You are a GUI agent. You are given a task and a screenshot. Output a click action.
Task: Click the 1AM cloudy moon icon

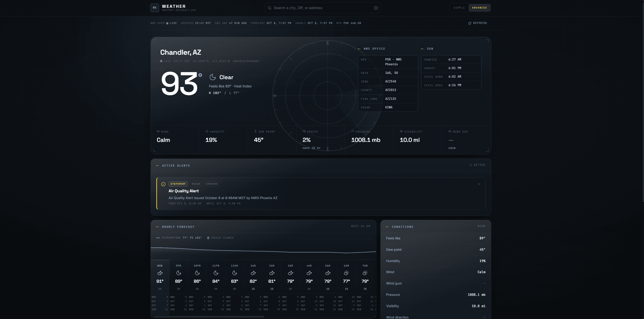pyautogui.click(x=253, y=273)
